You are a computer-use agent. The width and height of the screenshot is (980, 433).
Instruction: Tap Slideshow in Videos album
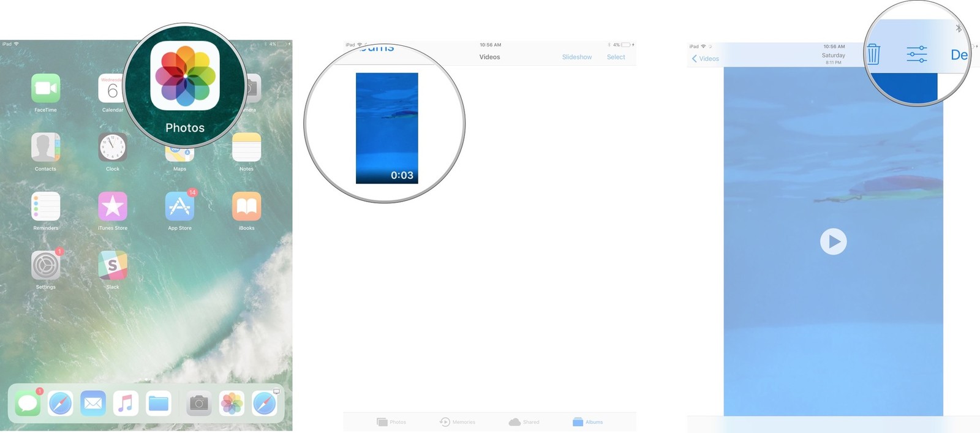577,57
